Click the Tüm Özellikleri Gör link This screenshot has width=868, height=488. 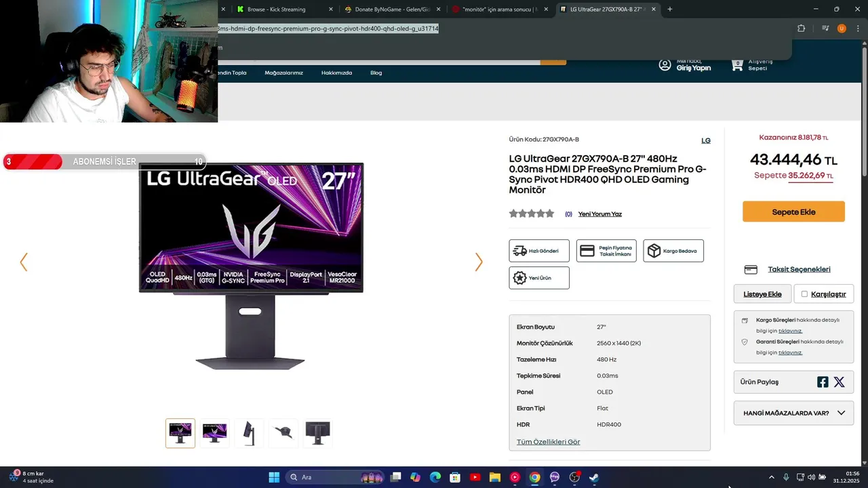(x=549, y=442)
